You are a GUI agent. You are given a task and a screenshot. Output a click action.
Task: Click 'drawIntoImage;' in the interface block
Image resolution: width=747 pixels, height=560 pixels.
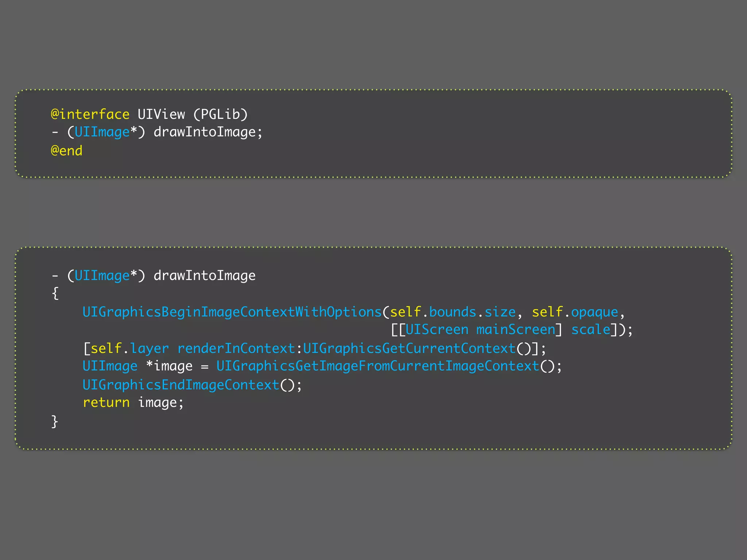coord(208,132)
